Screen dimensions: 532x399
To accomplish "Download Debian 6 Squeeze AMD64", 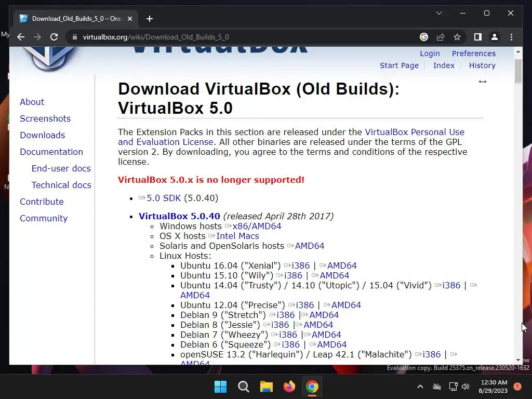I will (332, 344).
